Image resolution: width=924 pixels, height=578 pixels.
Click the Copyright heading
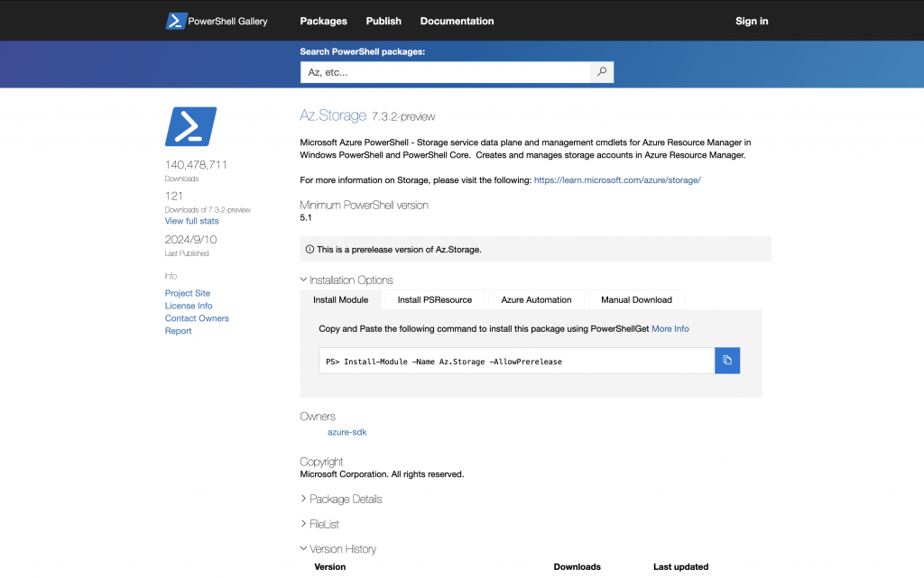click(x=321, y=462)
